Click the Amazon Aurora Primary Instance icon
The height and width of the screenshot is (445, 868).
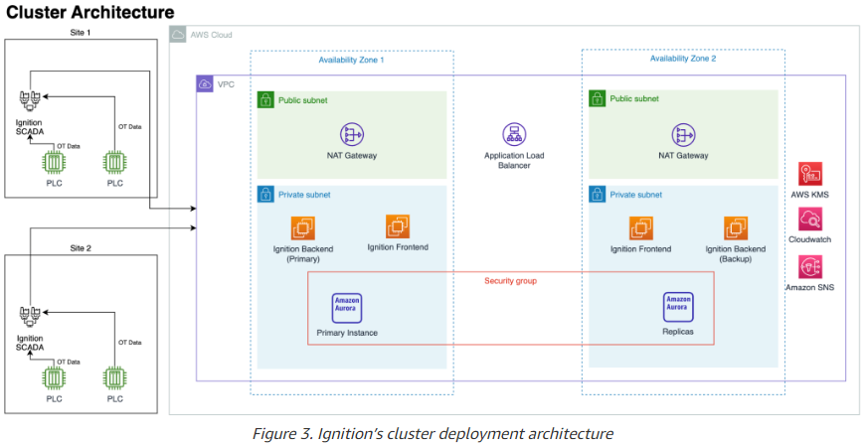click(347, 308)
